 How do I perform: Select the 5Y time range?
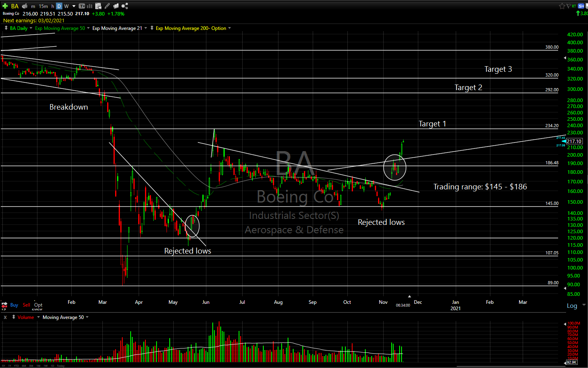click(4, 366)
